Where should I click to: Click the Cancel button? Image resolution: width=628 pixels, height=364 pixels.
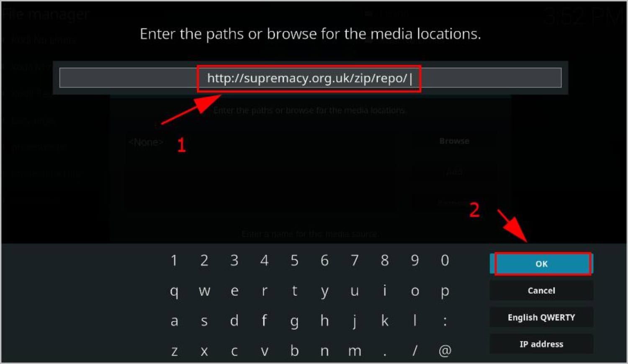541,290
